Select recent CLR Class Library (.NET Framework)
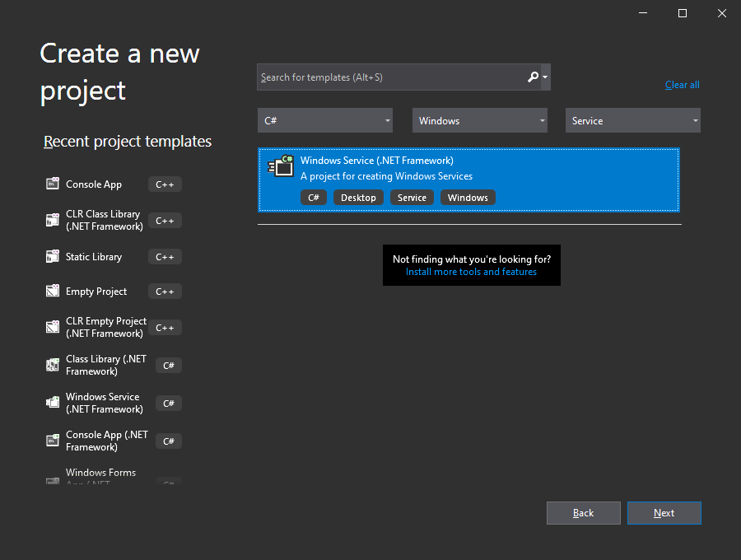This screenshot has height=560, width=741. pyautogui.click(x=114, y=220)
